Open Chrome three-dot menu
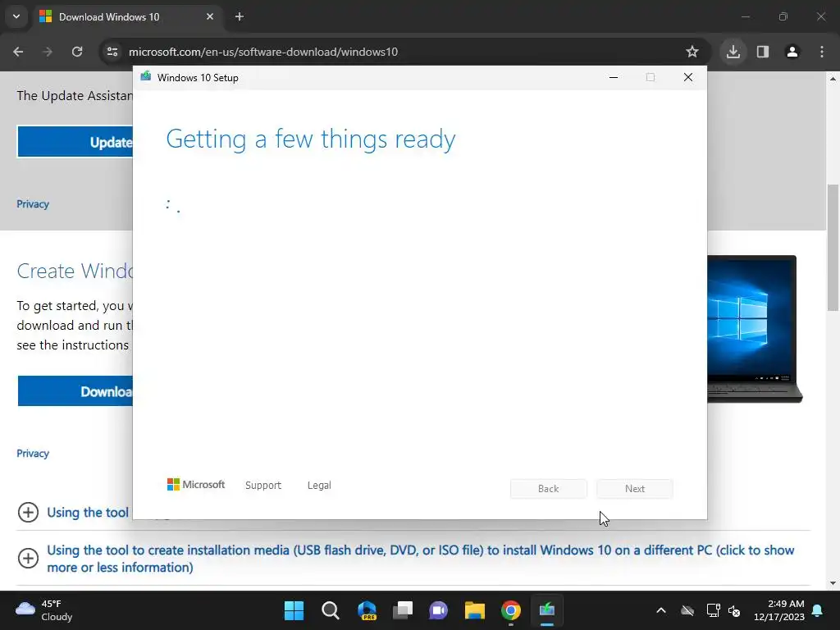 (x=822, y=52)
